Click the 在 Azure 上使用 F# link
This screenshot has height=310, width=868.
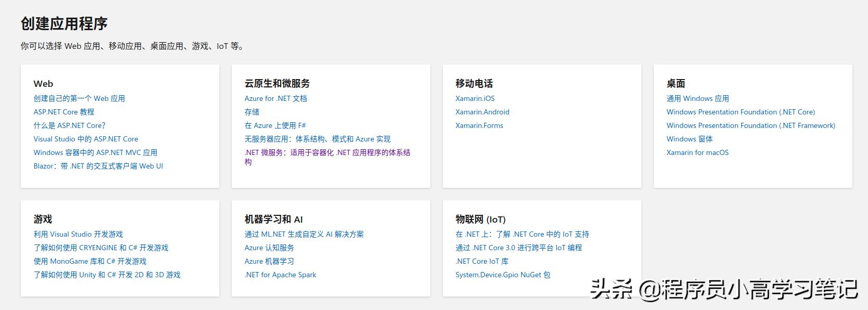[x=275, y=125]
